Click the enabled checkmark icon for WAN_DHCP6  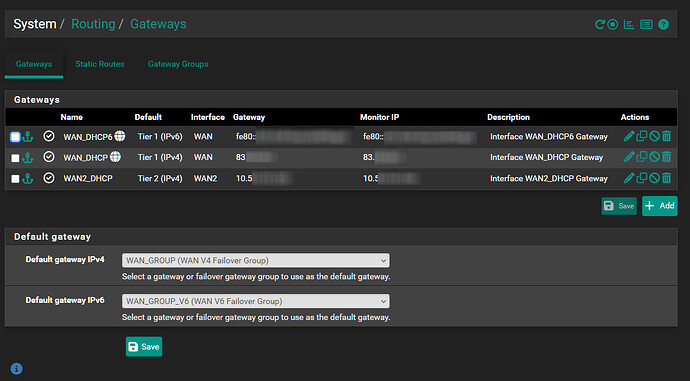pos(49,136)
